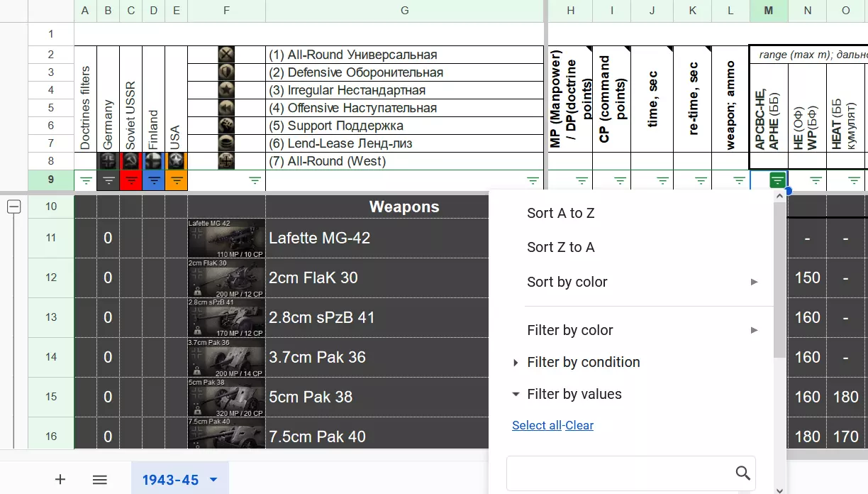This screenshot has height=494, width=868.
Task: Choose Sort A to Z
Action: (561, 213)
